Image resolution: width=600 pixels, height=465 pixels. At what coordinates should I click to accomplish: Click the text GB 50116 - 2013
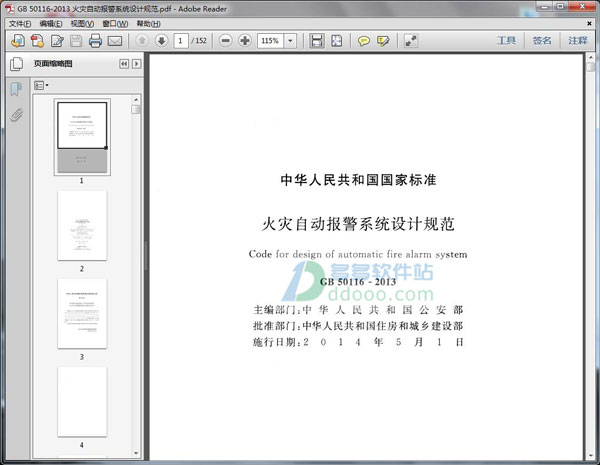[358, 282]
